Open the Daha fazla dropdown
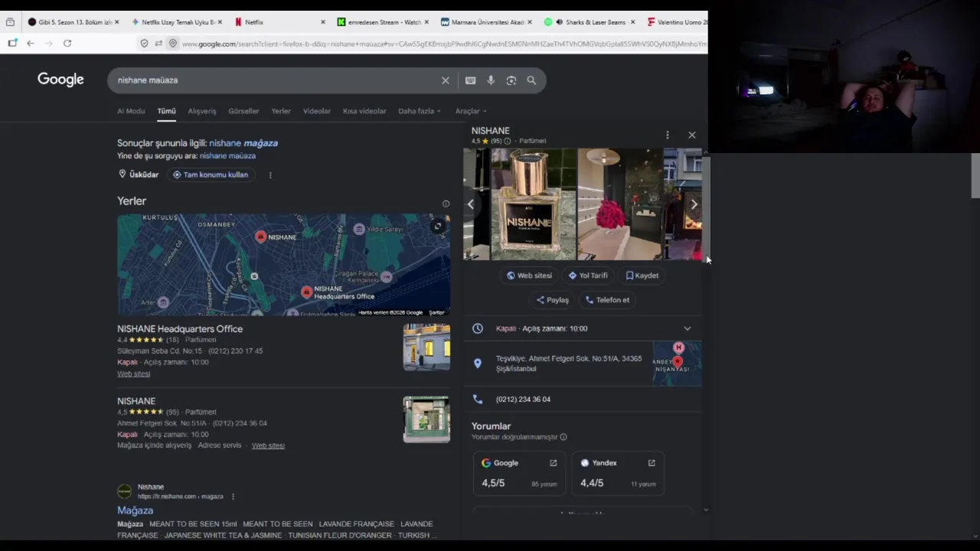Screen dimensions: 980x551 point(419,111)
